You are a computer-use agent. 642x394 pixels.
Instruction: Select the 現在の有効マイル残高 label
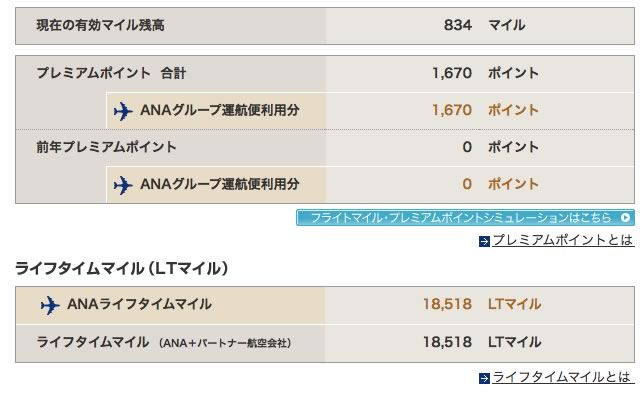(100, 25)
